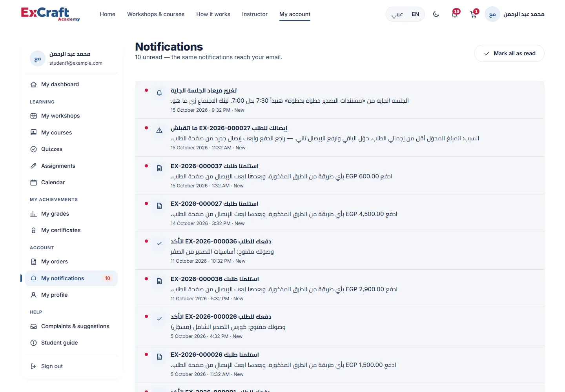Click the ExCraft Academy logo

pos(50,14)
